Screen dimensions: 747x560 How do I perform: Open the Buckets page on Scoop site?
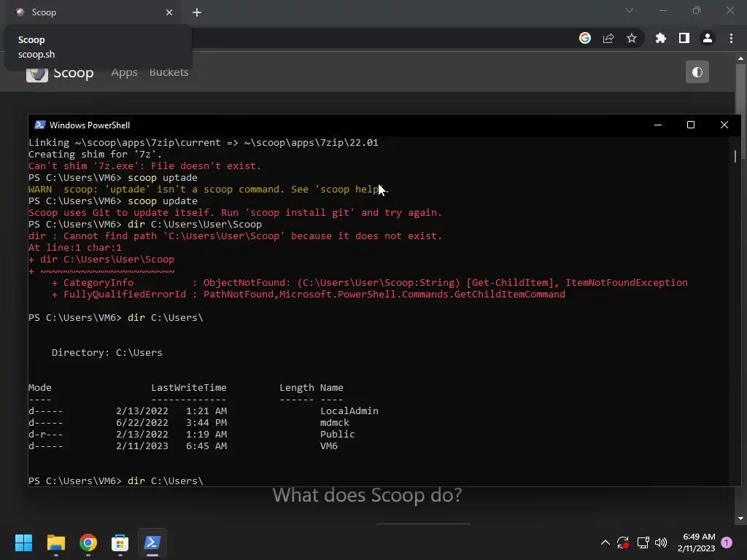pos(169,72)
